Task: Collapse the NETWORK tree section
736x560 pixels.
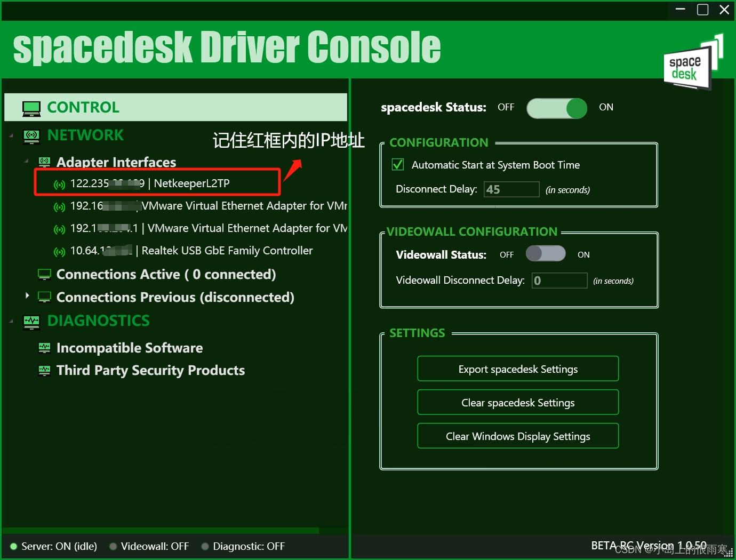Action: [x=11, y=135]
